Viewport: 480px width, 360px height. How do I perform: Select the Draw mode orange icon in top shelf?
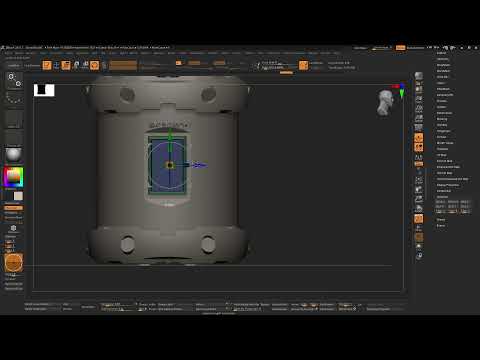click(x=66, y=65)
